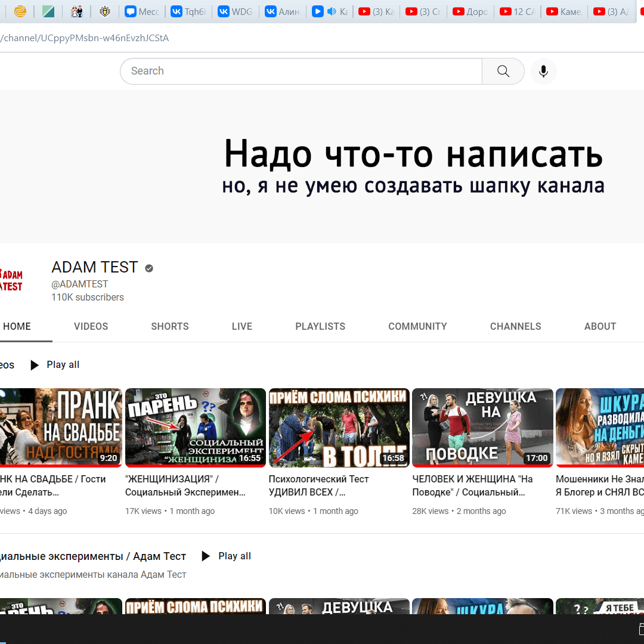Click the 110K subscribers text
The height and width of the screenshot is (644, 644).
[x=88, y=298]
